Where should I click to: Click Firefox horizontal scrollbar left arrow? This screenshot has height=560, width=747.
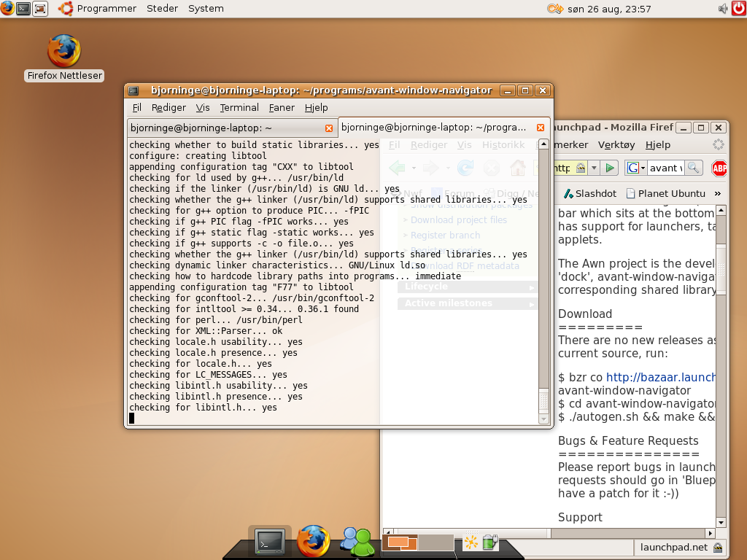[x=388, y=532]
